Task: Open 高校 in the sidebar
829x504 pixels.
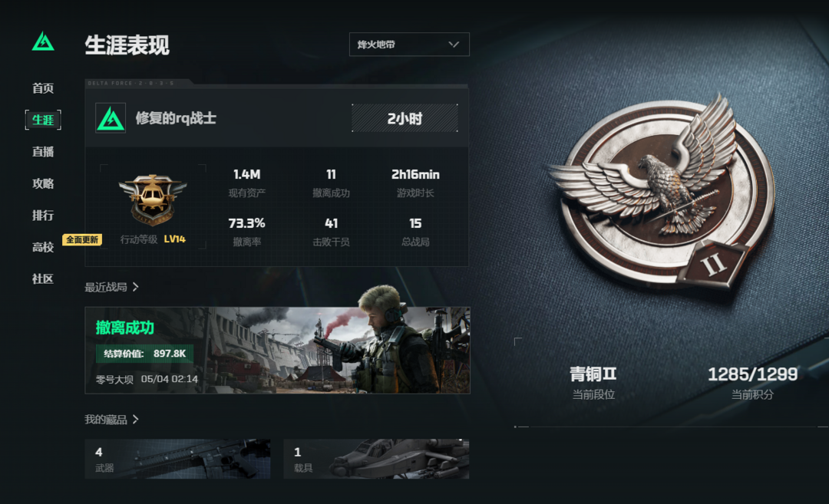Action: 43,247
